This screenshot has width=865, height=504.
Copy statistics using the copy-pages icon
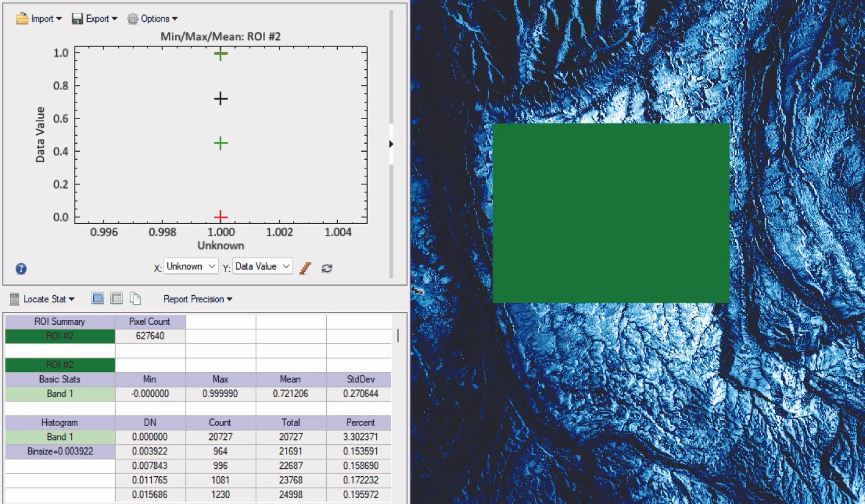click(136, 298)
